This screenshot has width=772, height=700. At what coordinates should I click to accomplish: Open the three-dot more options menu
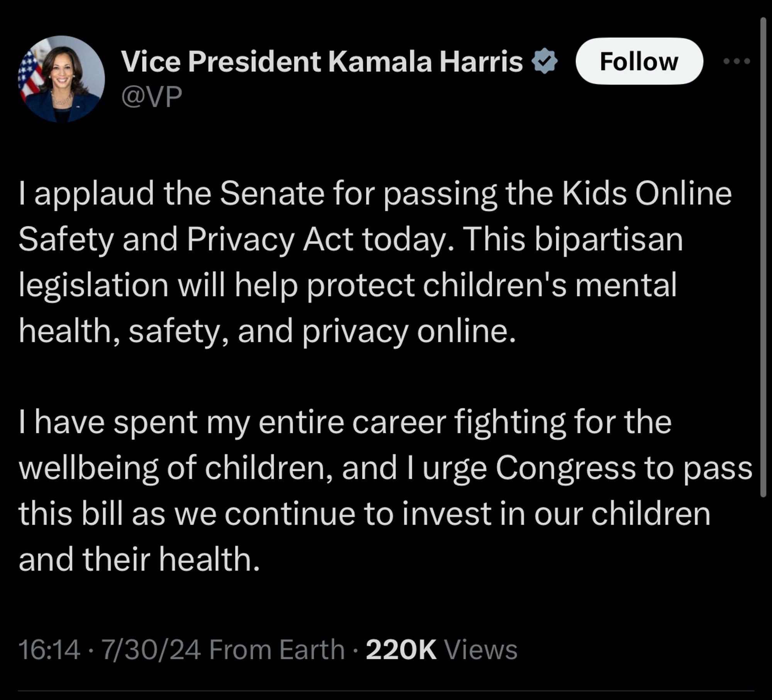736,61
